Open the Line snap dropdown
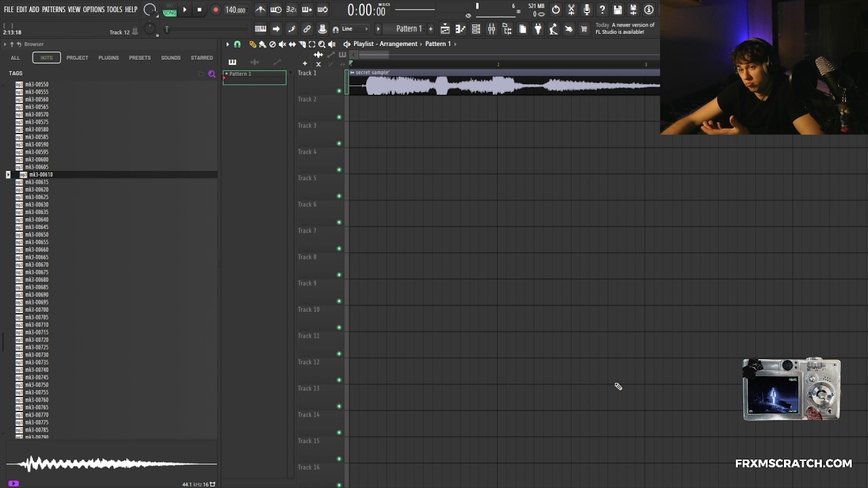Viewport: 868px width, 488px height. pyautogui.click(x=355, y=29)
